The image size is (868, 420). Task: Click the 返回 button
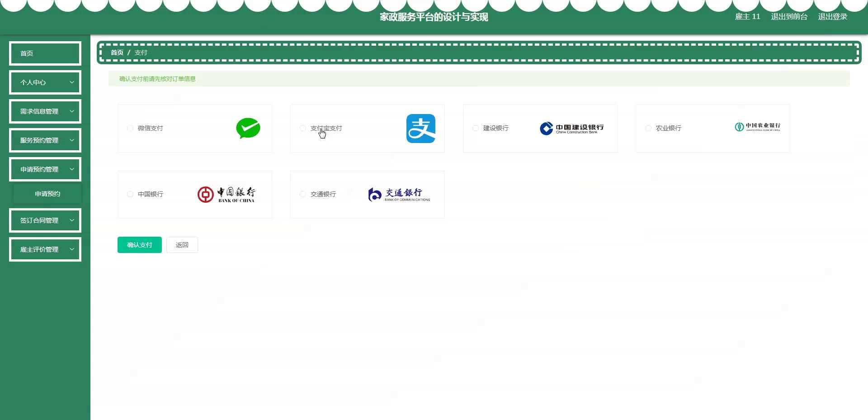[182, 245]
